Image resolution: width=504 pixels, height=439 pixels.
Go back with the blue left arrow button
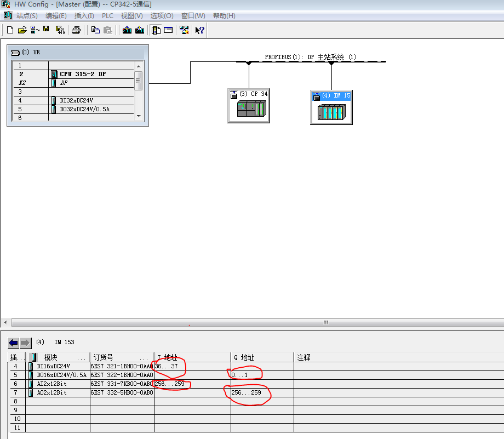click(14, 343)
